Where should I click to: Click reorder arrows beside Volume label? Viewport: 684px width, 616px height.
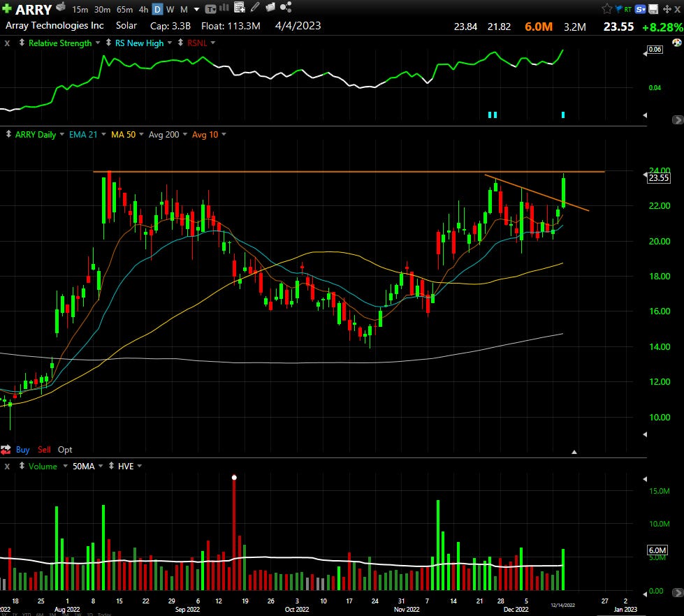[22, 466]
